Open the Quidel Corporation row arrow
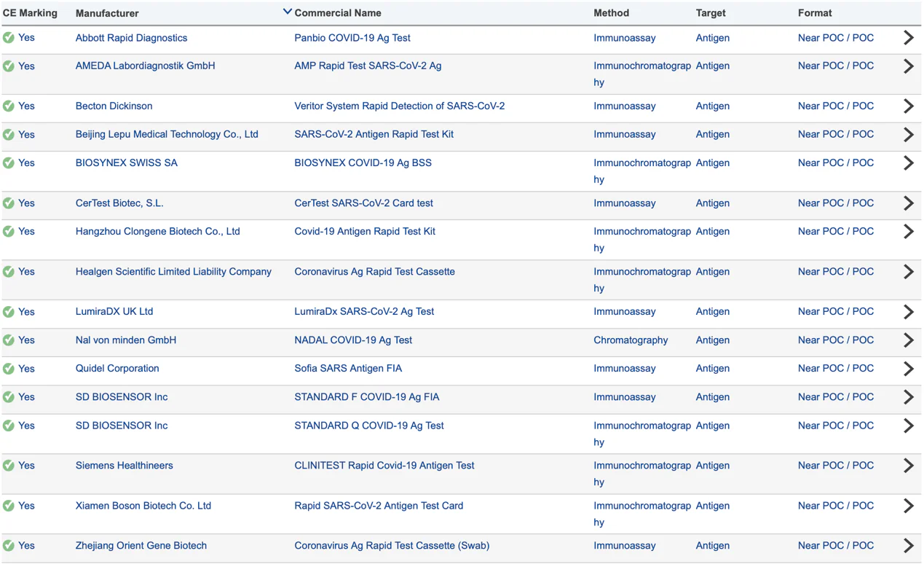Image resolution: width=924 pixels, height=564 pixels. point(908,369)
